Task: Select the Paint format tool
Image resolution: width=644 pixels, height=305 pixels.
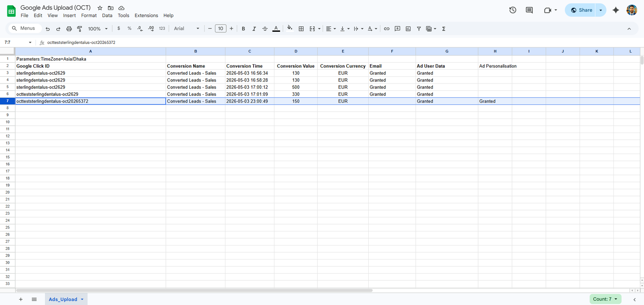Action: pos(80,29)
